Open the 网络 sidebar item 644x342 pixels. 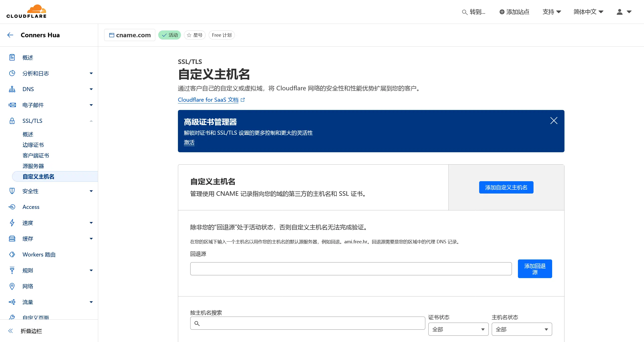coord(28,286)
